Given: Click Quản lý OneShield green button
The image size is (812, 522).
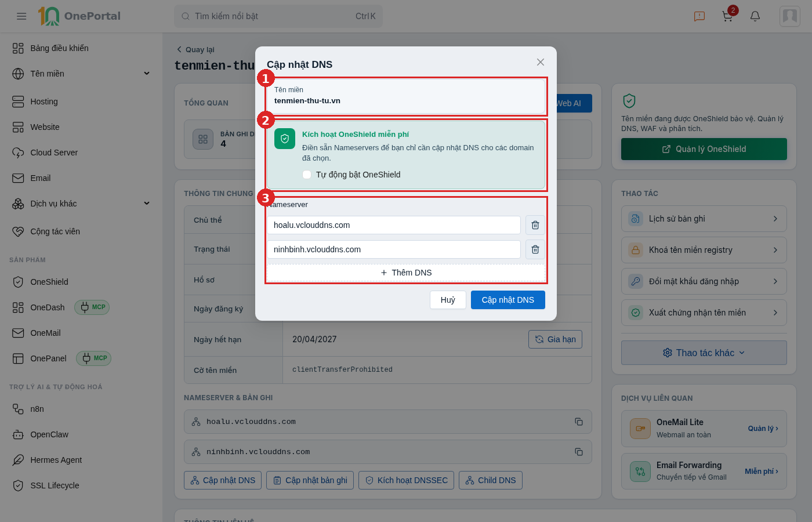Looking at the screenshot, I should coord(704,149).
